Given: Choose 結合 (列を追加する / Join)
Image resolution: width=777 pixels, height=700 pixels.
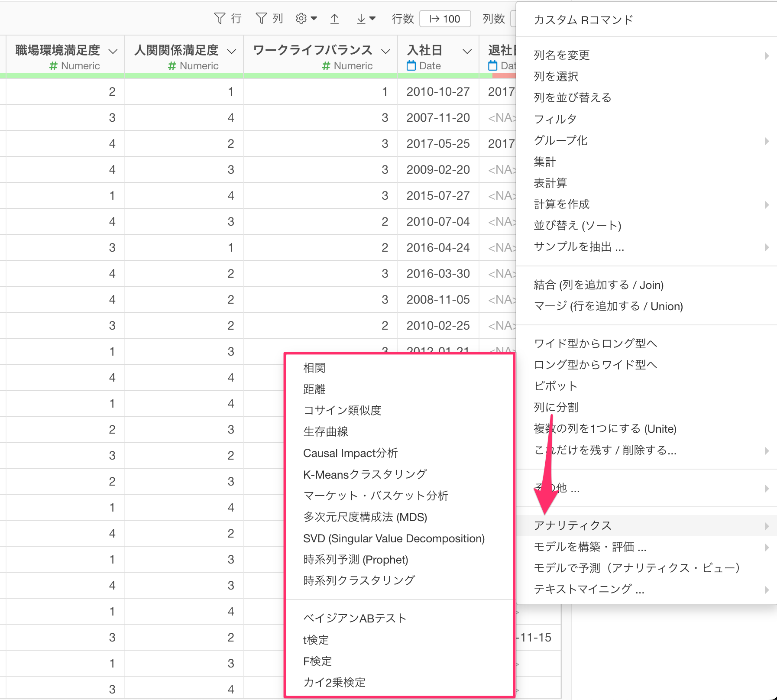Looking at the screenshot, I should [599, 285].
